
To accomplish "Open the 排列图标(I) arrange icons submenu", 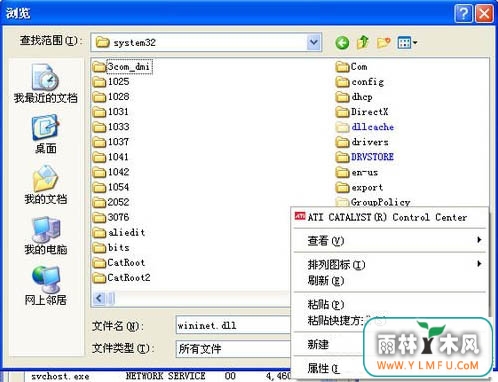I will 389,265.
